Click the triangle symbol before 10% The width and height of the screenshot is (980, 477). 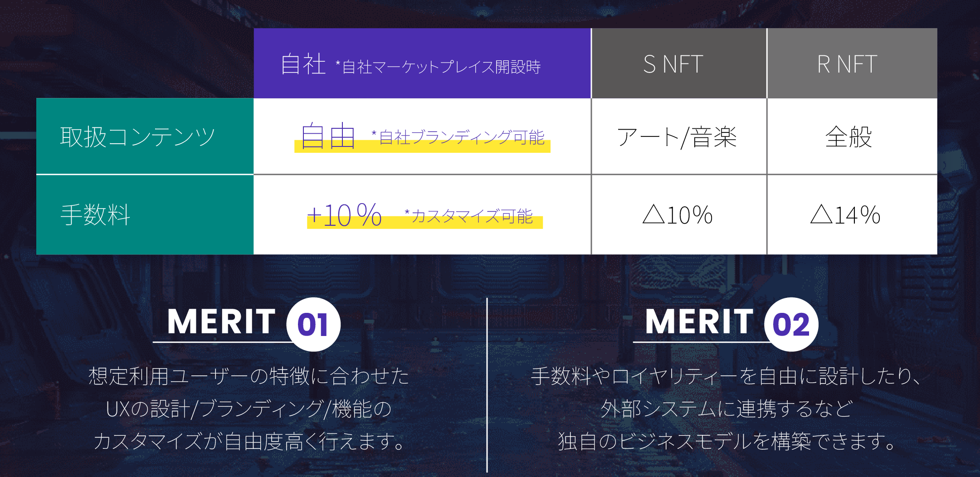(x=653, y=214)
